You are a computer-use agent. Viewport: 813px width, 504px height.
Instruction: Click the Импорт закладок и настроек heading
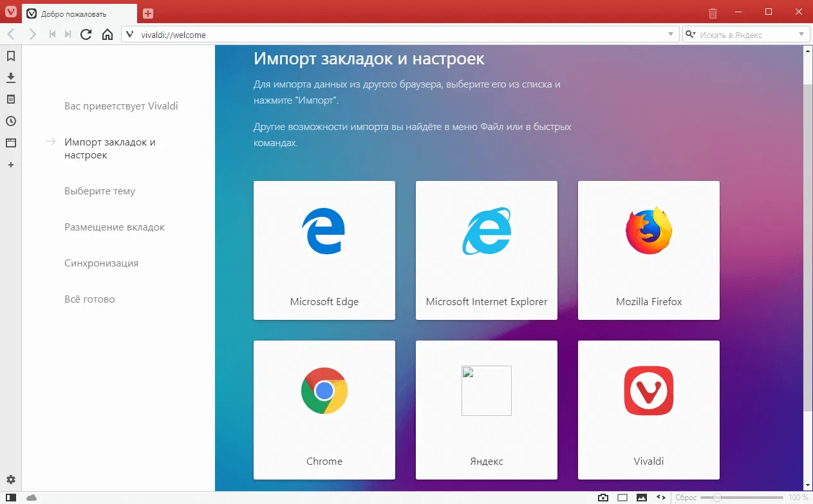(369, 59)
